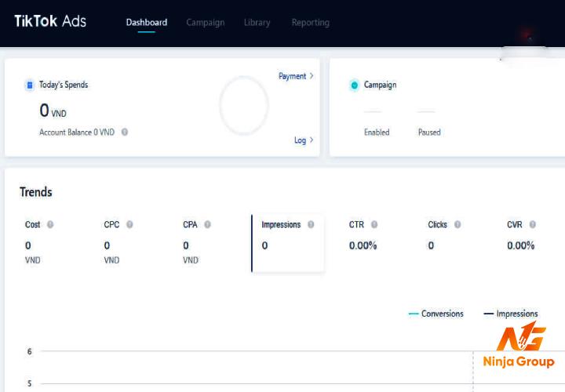Click the chart axis label 6
The height and width of the screenshot is (392, 565).
30,351
